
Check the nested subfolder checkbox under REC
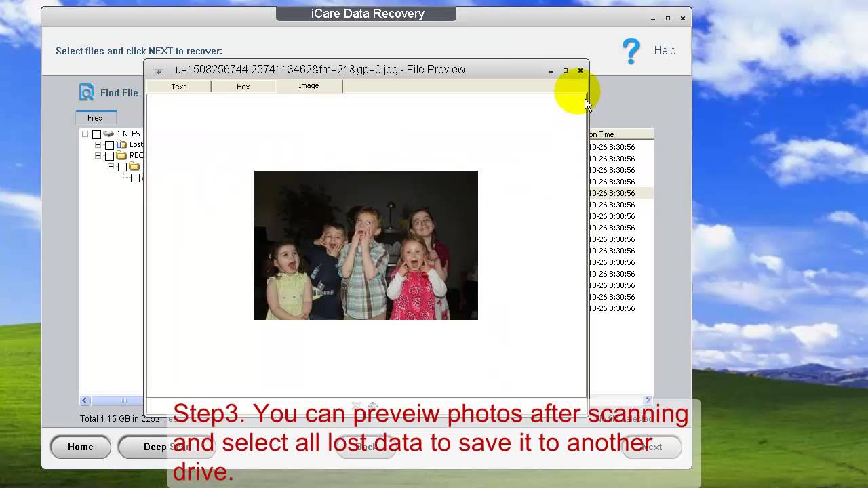coord(122,167)
